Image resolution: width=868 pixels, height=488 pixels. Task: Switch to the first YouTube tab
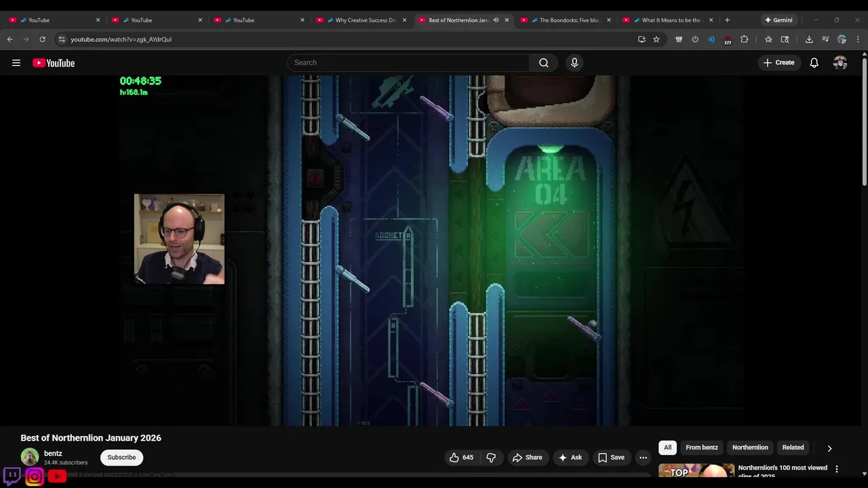[54, 20]
